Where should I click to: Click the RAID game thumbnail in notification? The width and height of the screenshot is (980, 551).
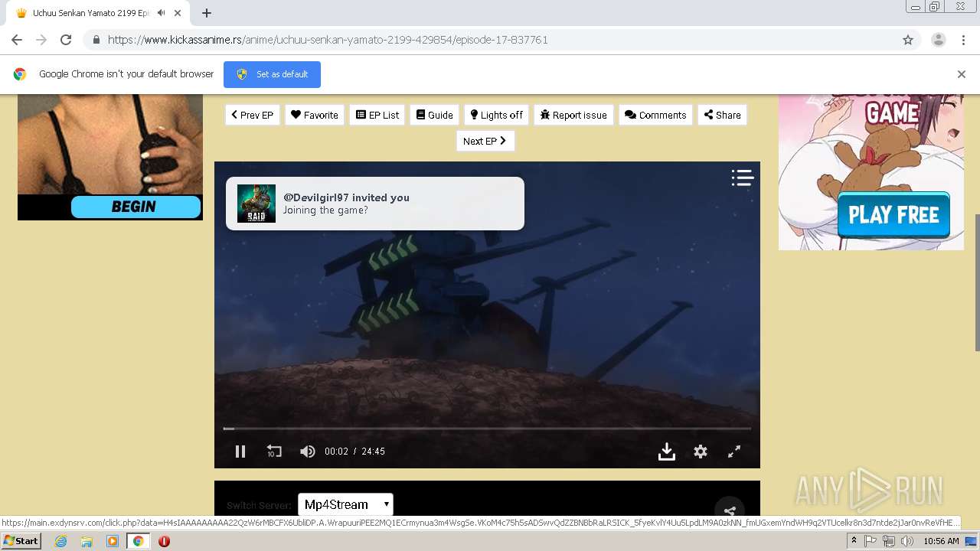coord(256,204)
